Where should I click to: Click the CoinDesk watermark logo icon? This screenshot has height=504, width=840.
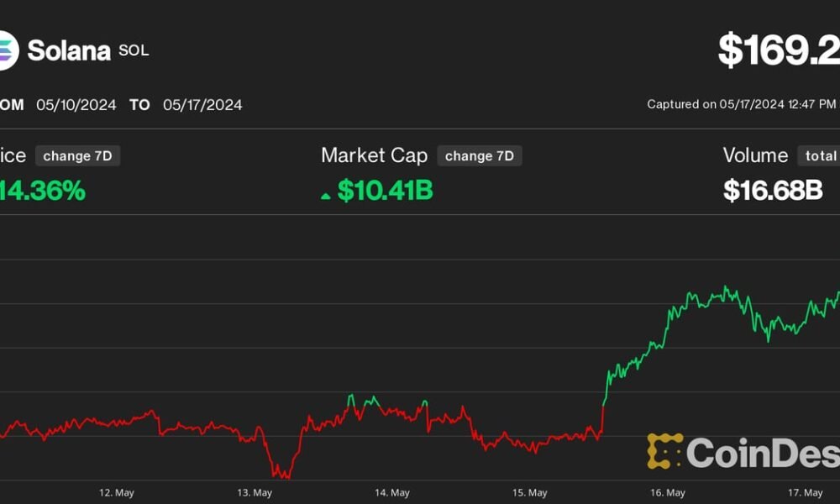[664, 451]
